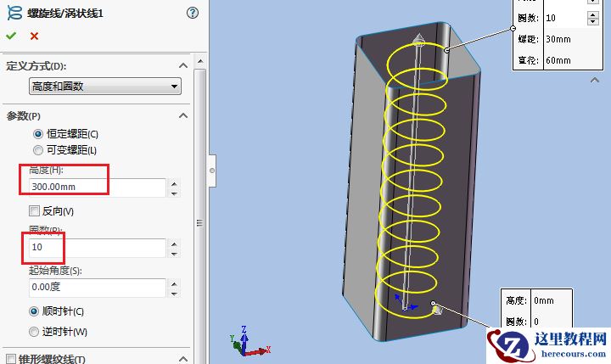
Task: Select the 逆时针(W) counterclockwise option
Action: (x=34, y=332)
